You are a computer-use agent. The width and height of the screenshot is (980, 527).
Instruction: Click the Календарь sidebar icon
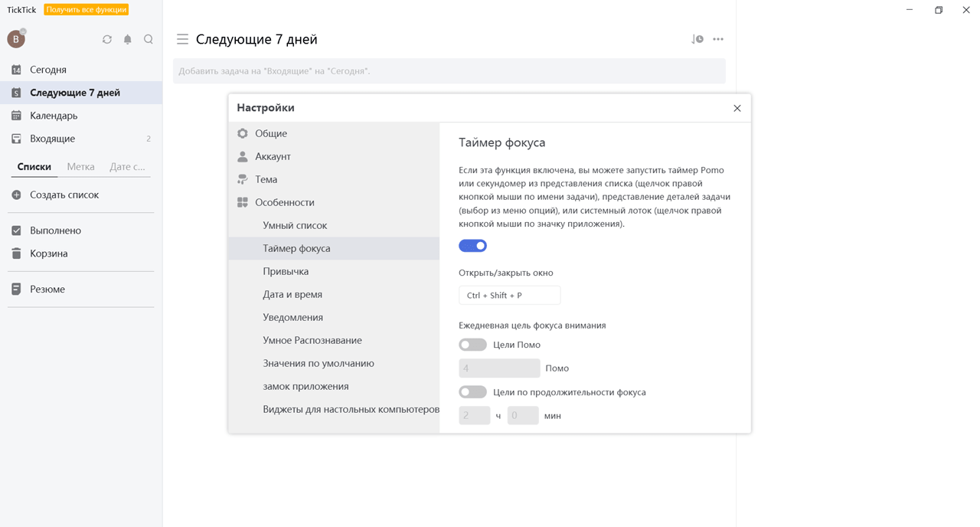tap(16, 116)
